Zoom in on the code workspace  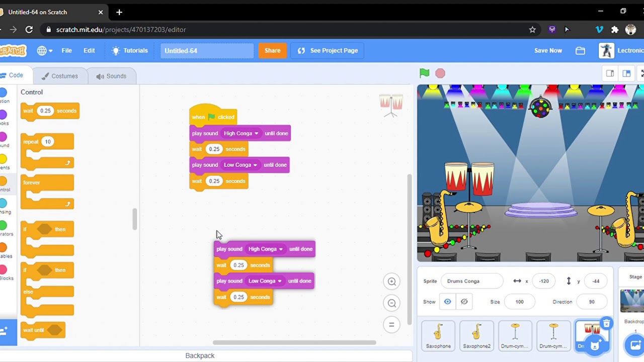click(391, 282)
